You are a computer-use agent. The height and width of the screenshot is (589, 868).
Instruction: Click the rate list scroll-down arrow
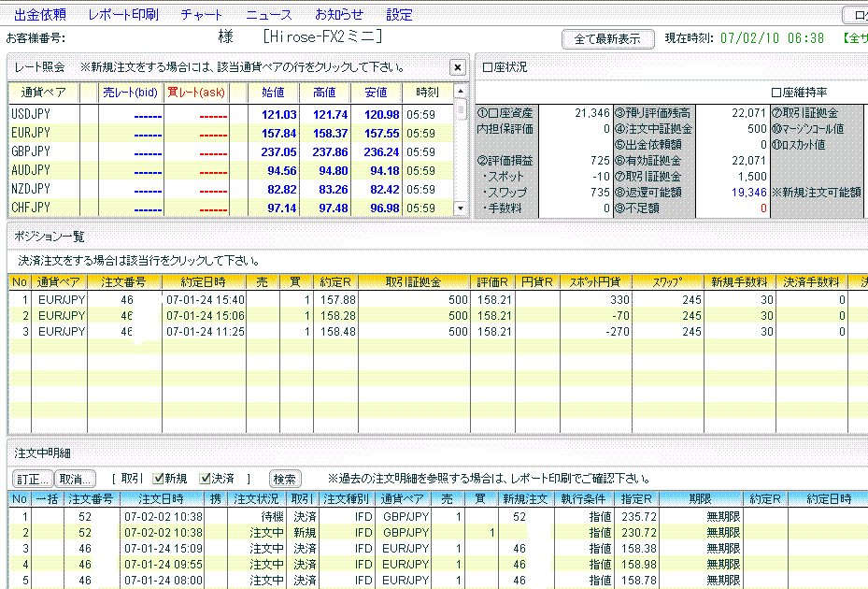pos(460,208)
